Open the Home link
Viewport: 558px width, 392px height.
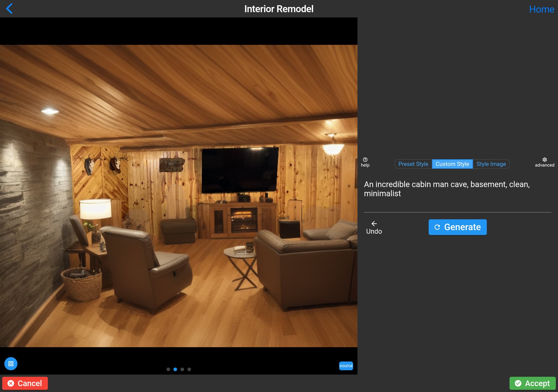[541, 9]
